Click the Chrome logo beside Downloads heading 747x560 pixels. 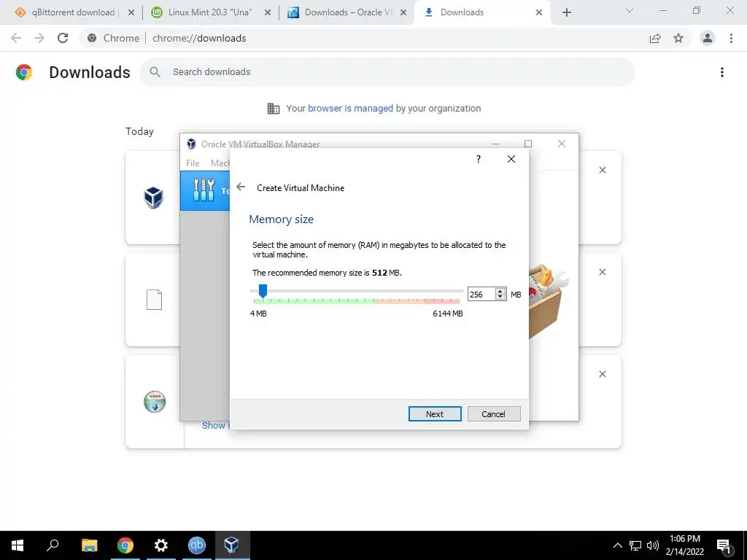(24, 72)
